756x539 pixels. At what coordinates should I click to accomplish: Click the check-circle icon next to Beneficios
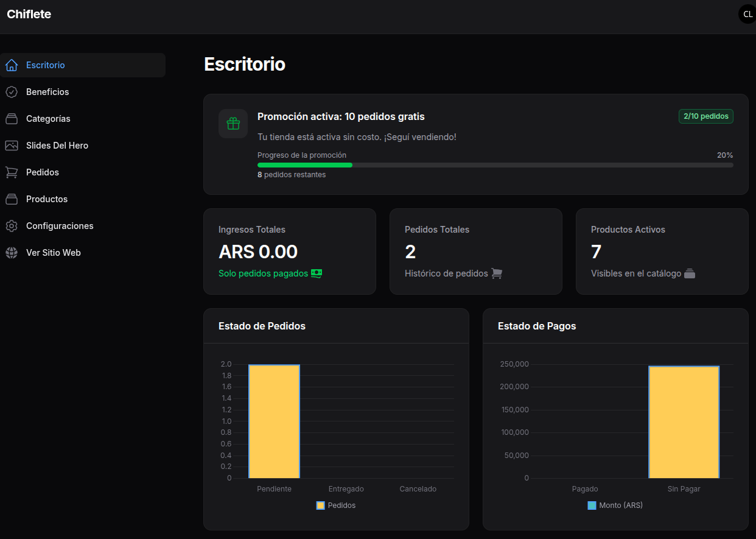(12, 92)
